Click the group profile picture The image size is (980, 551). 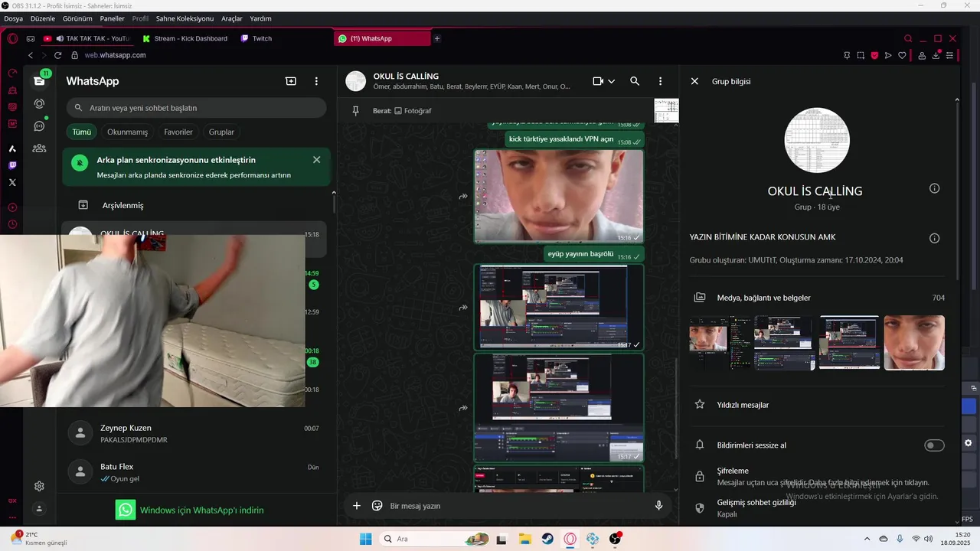817,140
